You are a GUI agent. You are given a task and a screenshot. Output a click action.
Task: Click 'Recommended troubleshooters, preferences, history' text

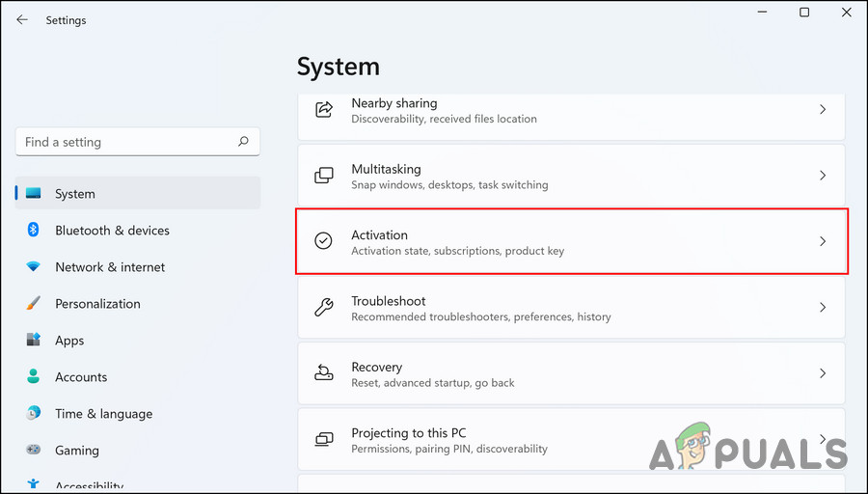481,316
